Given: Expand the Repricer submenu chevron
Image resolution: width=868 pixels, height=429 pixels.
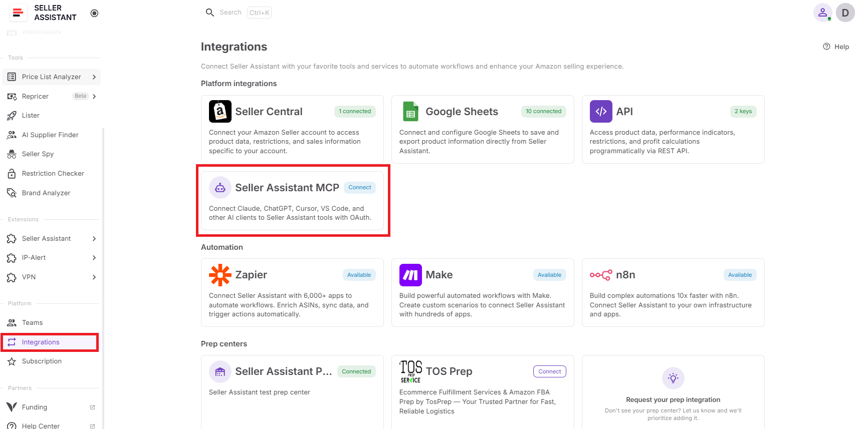Looking at the screenshot, I should coord(94,96).
